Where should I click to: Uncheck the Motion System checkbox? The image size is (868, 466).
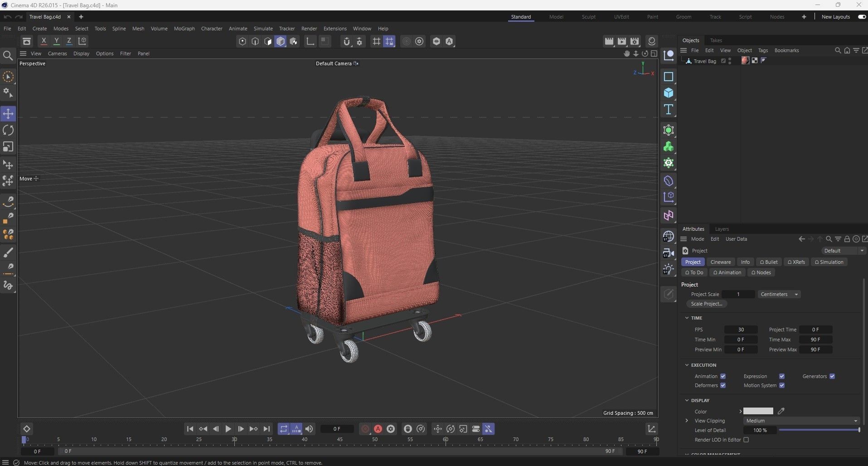pyautogui.click(x=782, y=385)
